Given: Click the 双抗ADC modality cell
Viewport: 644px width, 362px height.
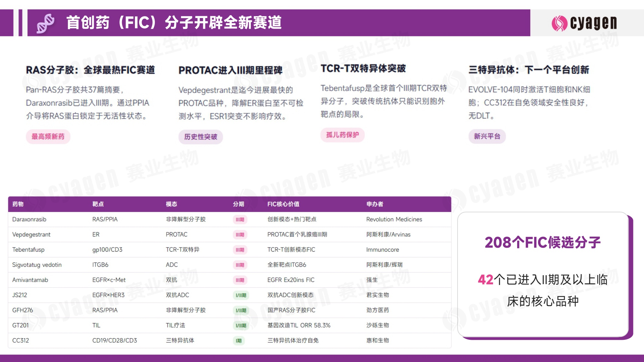Looking at the screenshot, I should pyautogui.click(x=177, y=295).
